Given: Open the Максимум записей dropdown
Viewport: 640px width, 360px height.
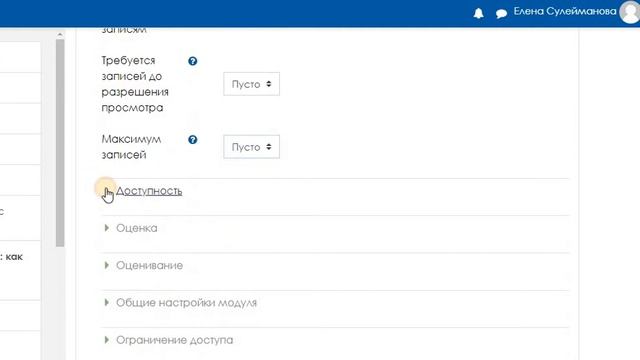Looking at the screenshot, I should [251, 147].
